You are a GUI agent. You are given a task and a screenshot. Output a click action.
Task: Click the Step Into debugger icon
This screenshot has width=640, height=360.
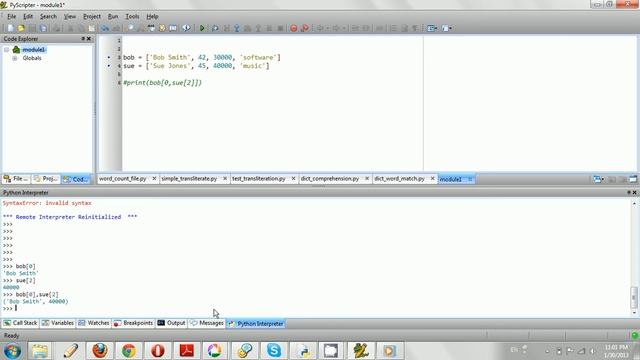pyautogui.click(x=237, y=28)
